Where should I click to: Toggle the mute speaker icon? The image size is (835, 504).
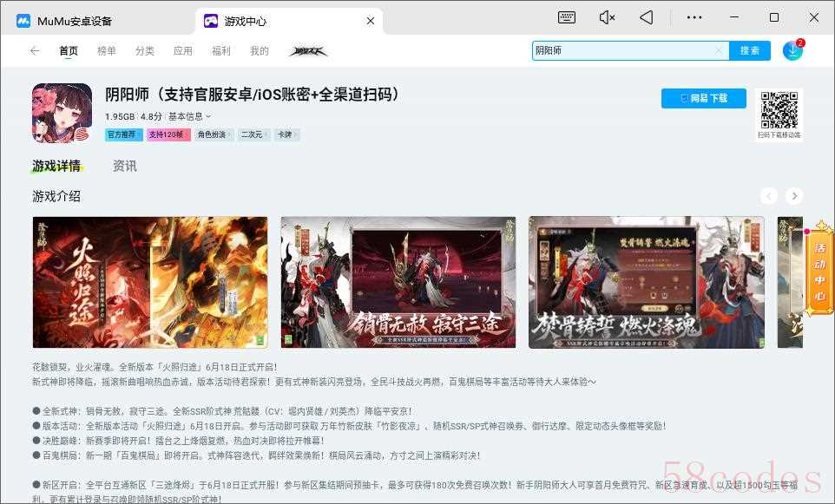[607, 17]
